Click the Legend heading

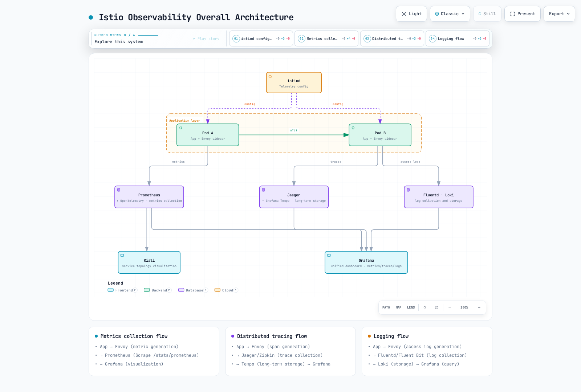[x=115, y=283]
